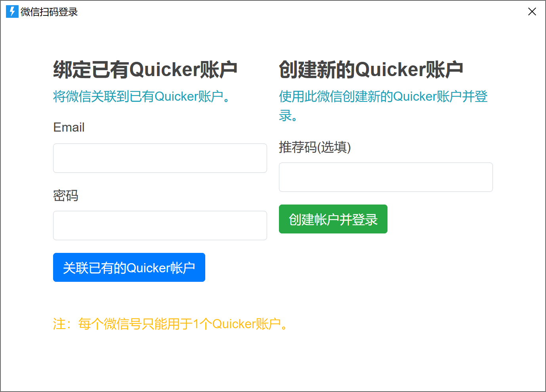This screenshot has height=392, width=546.
Task: Focus the 推荐码(选填) input field
Action: [x=386, y=177]
